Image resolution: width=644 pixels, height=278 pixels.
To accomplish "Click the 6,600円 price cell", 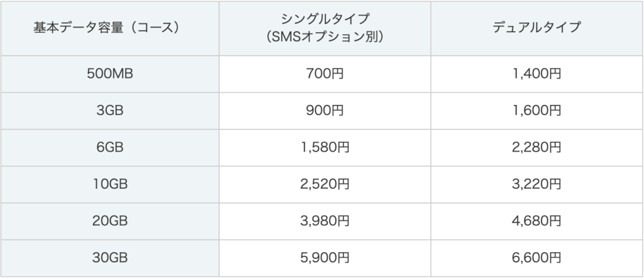I will (x=536, y=258).
